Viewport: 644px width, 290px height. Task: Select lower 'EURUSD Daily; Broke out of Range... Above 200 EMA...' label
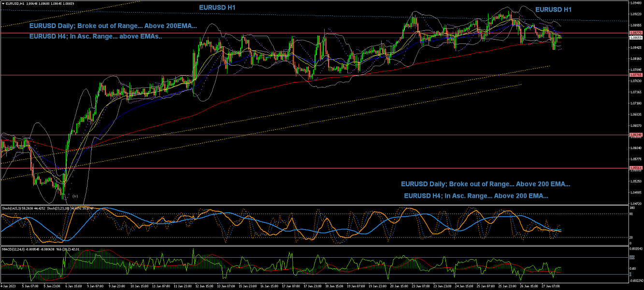[486, 184]
